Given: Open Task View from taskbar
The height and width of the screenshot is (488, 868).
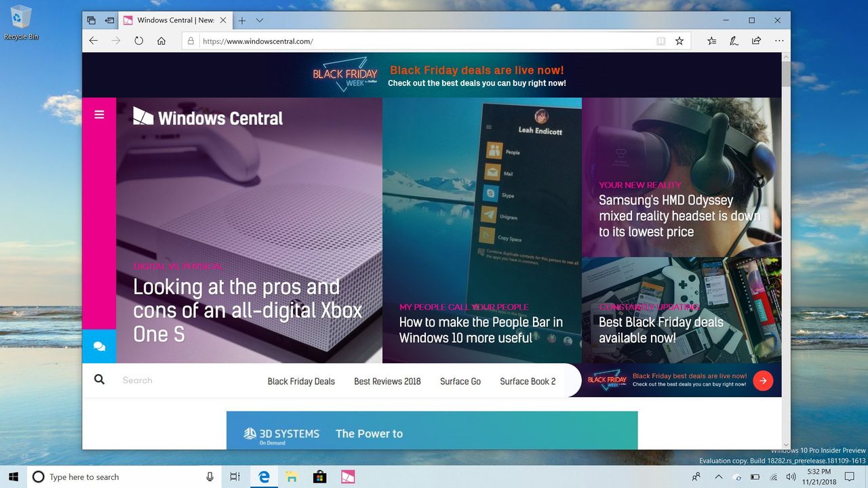Looking at the screenshot, I should click(235, 477).
